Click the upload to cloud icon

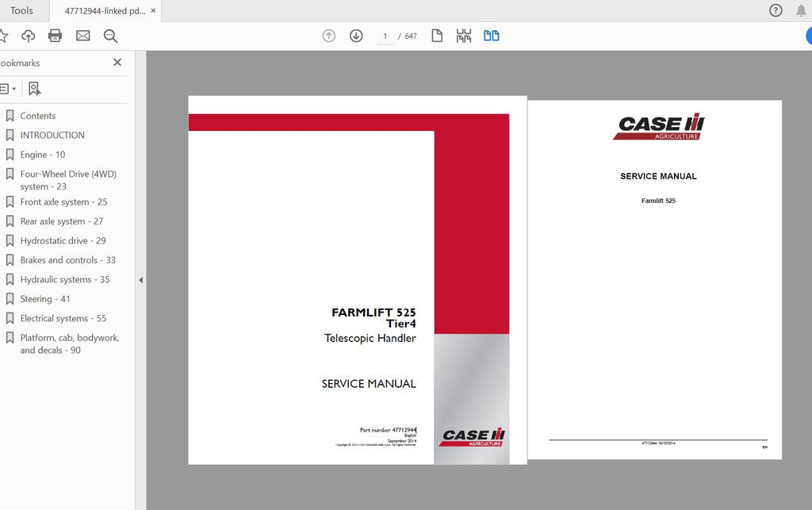(28, 36)
